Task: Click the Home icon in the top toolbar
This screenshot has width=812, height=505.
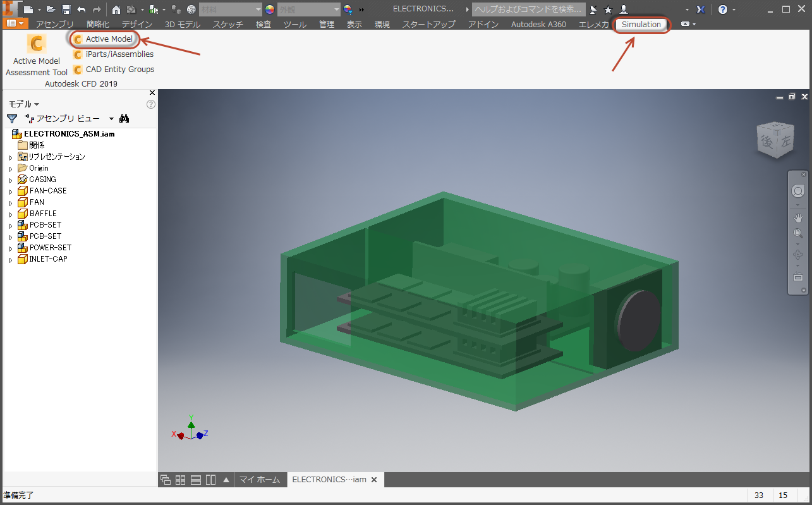Action: tap(116, 9)
